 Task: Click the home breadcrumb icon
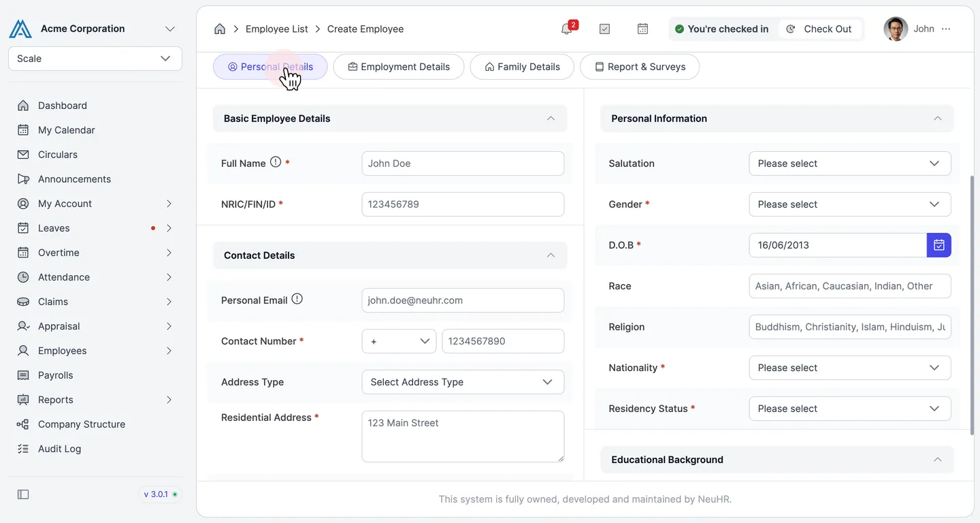[220, 29]
